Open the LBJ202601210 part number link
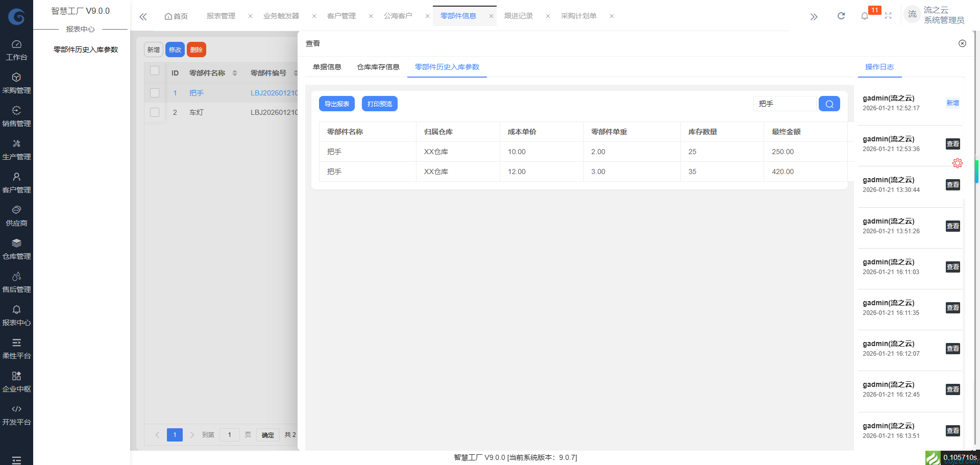The height and width of the screenshot is (465, 980). click(274, 93)
